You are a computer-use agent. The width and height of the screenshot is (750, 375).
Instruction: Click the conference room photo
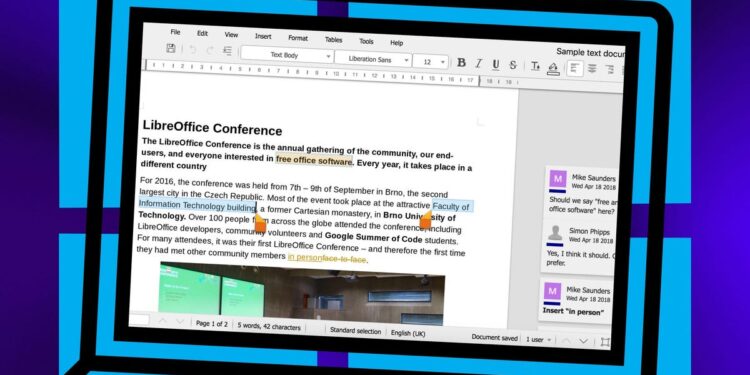pos(302,294)
